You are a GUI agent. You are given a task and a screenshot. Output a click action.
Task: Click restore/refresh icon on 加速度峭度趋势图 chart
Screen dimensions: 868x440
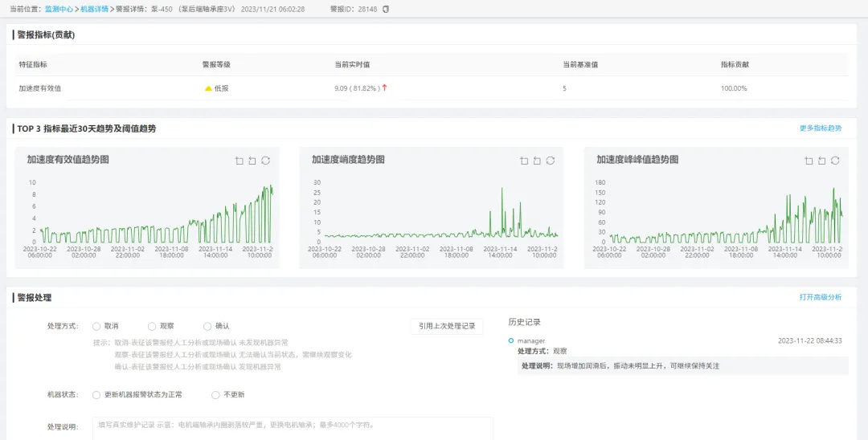tap(551, 161)
